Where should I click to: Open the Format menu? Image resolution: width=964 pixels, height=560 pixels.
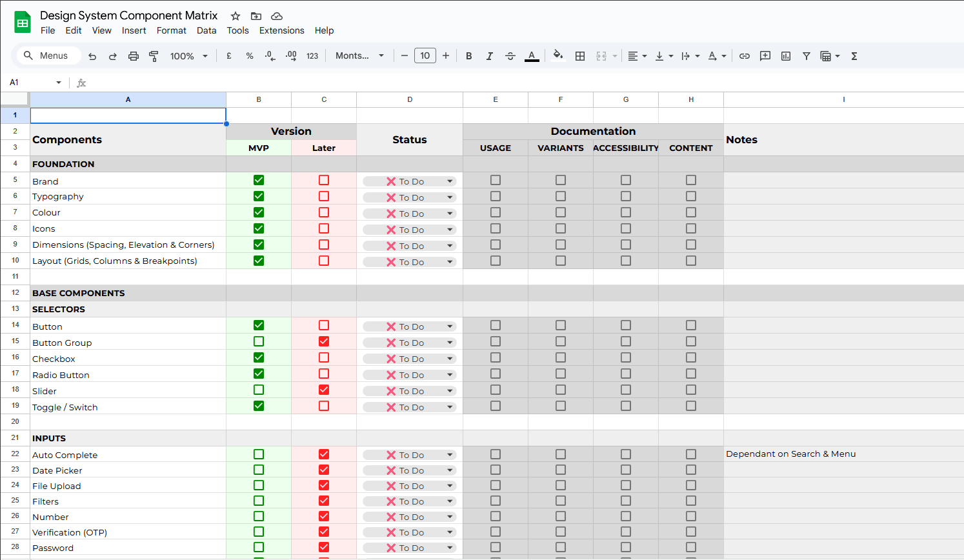point(172,30)
